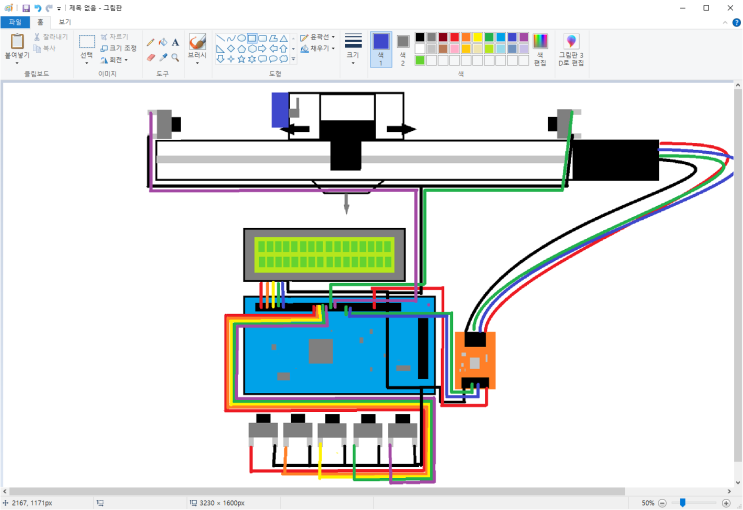The image size is (743, 510).
Task: Click the 붙여넣기 (Paste) clipboard icon
Action: click(x=17, y=42)
